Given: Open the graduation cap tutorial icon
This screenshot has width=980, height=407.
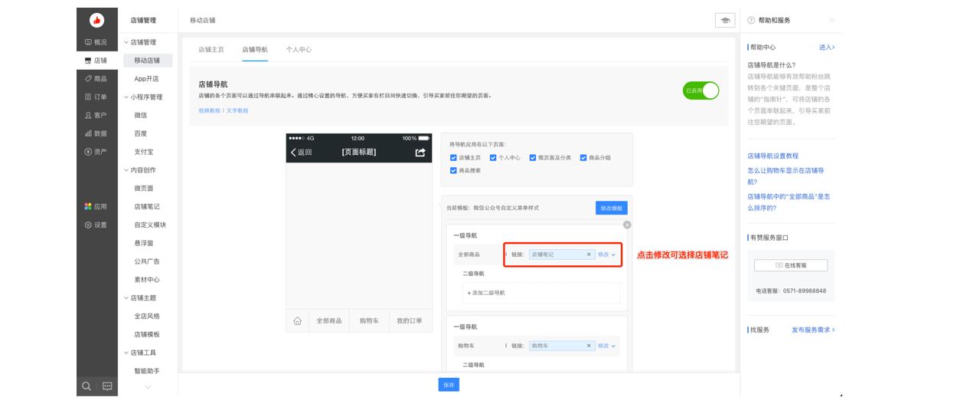Looking at the screenshot, I should tap(724, 21).
